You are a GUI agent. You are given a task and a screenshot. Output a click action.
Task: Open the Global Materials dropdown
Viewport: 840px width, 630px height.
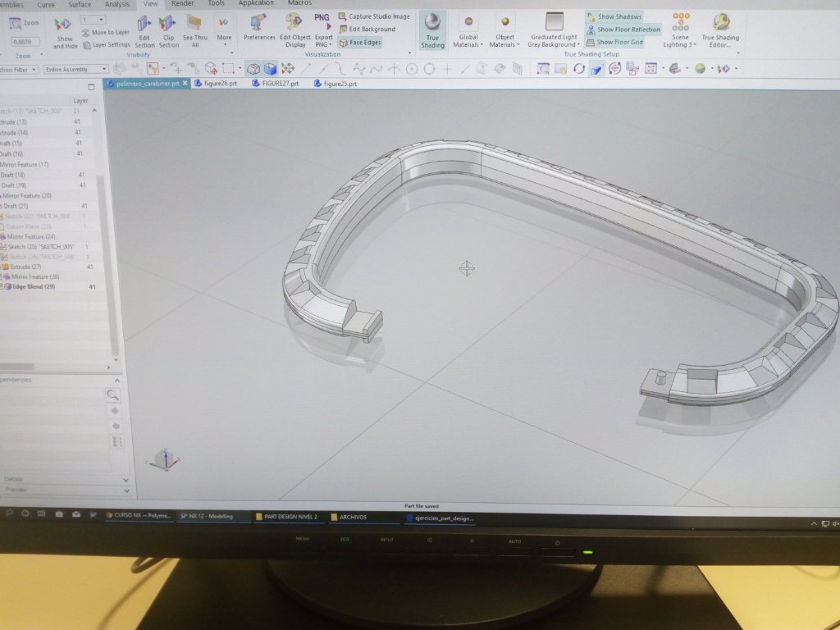pyautogui.click(x=468, y=31)
